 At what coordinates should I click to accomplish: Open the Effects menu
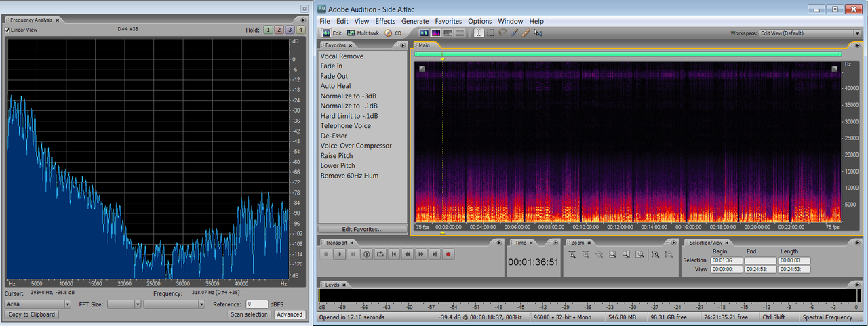tap(385, 21)
